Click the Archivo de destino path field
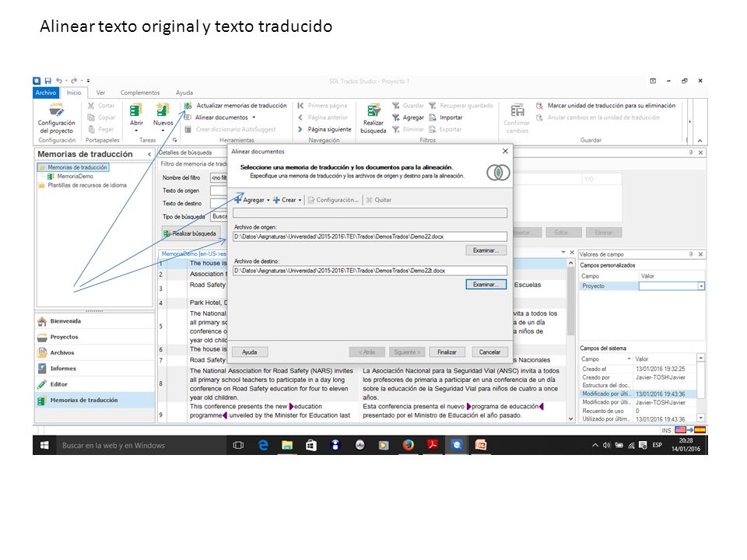The image size is (747, 560). 370,271
